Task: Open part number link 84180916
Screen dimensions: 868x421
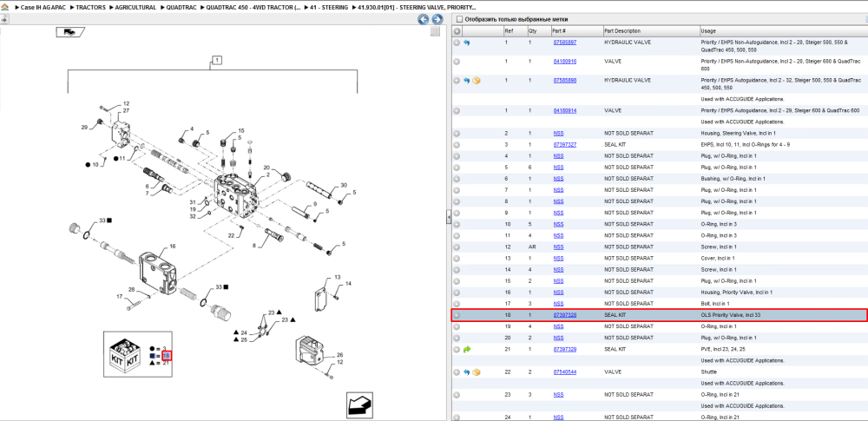Action: coord(565,62)
